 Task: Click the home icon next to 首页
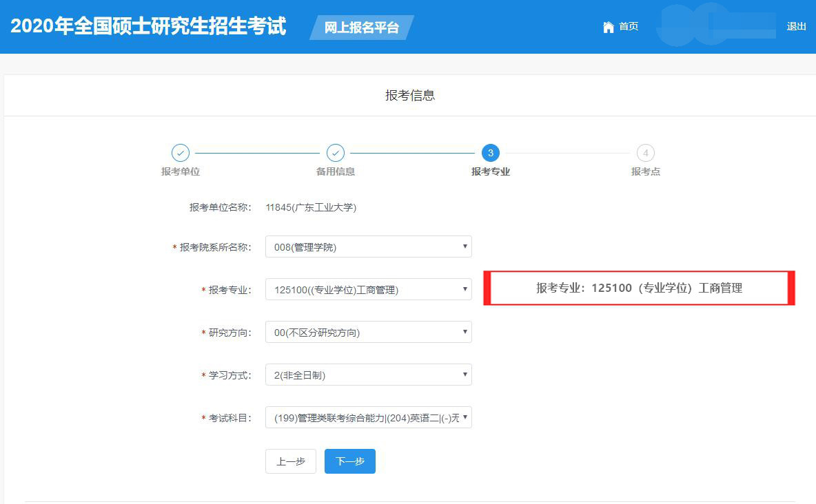tap(607, 26)
